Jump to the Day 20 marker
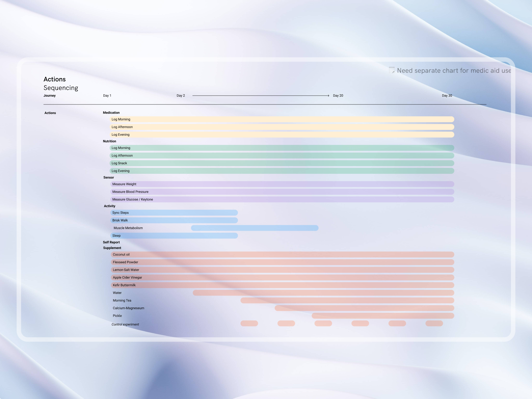Screen dimensions: 532x399 point(338,96)
